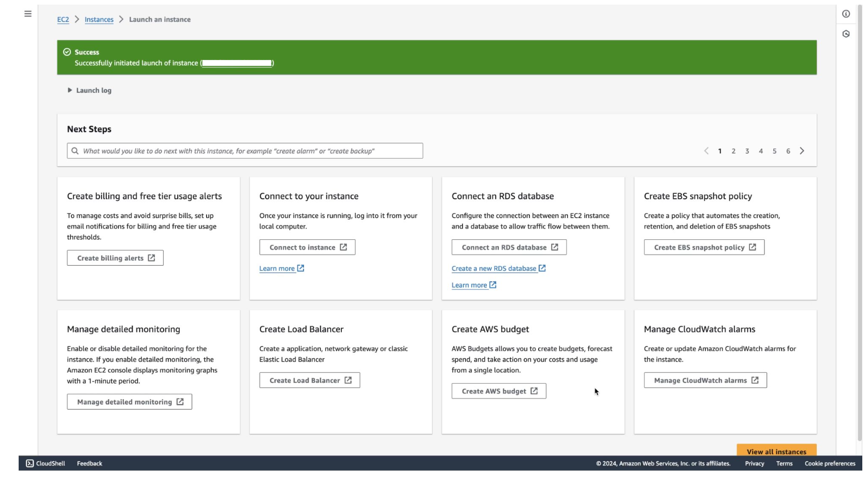This screenshot has width=868, height=478.
Task: Click external link icon beside Create a new RDS database
Action: [x=542, y=268]
